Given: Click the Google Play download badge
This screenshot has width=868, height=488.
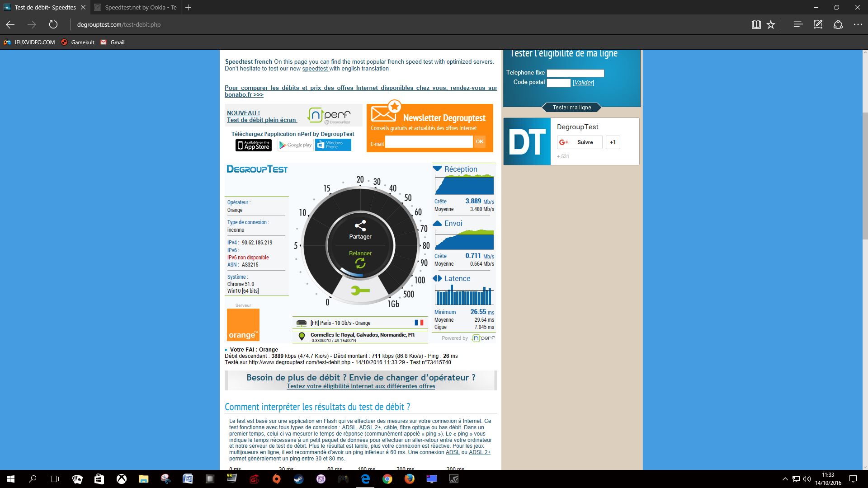Looking at the screenshot, I should (295, 145).
